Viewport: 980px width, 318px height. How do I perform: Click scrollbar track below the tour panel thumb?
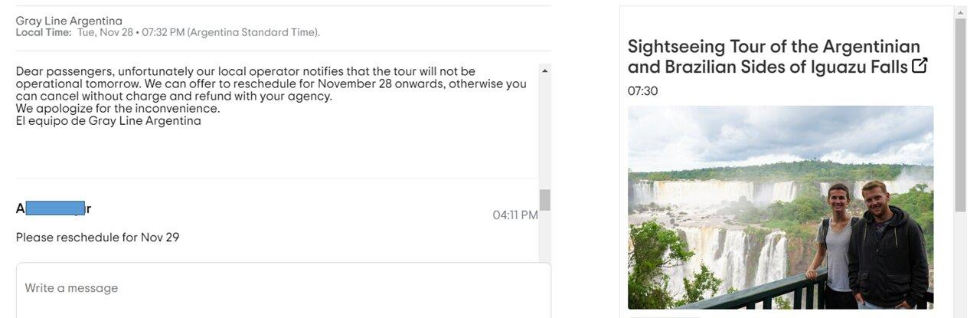click(960, 264)
